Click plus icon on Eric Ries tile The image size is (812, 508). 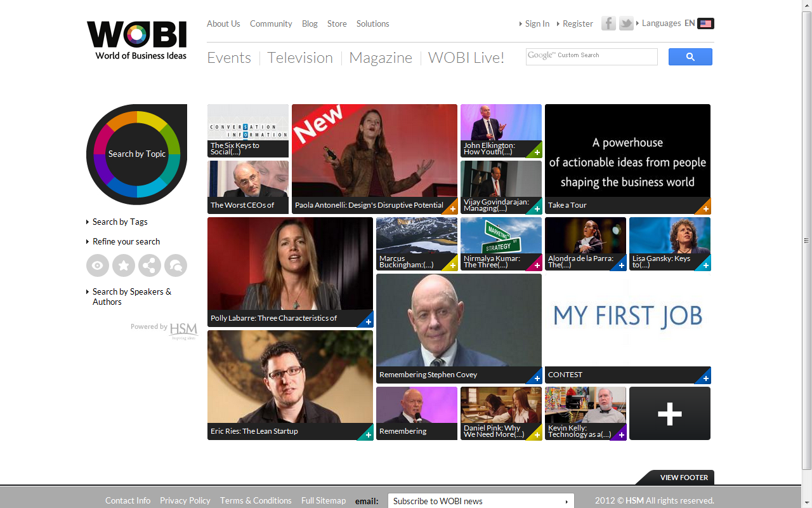coord(368,435)
